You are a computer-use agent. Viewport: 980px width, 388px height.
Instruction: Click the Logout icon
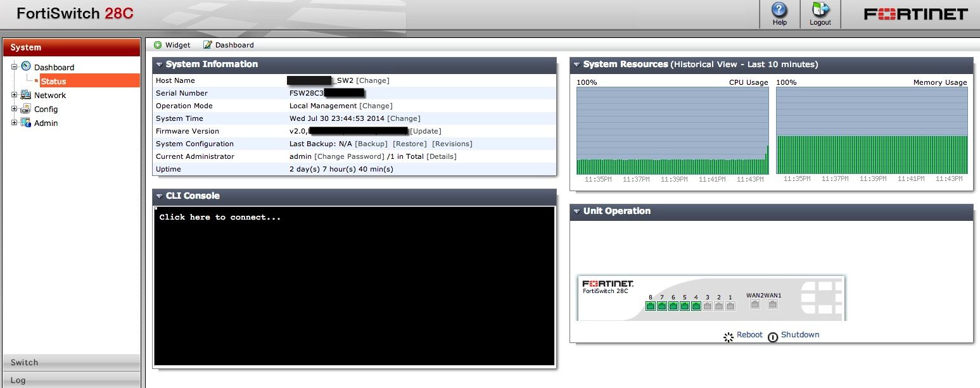[820, 10]
